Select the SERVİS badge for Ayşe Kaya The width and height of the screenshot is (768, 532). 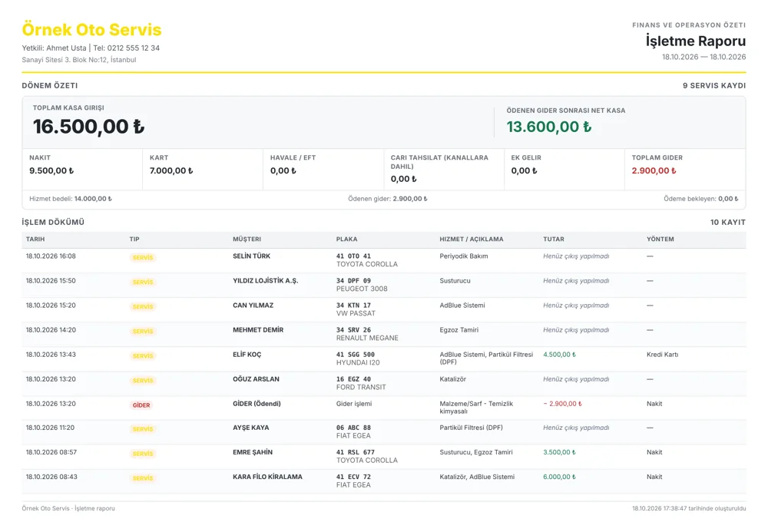pyautogui.click(x=143, y=429)
